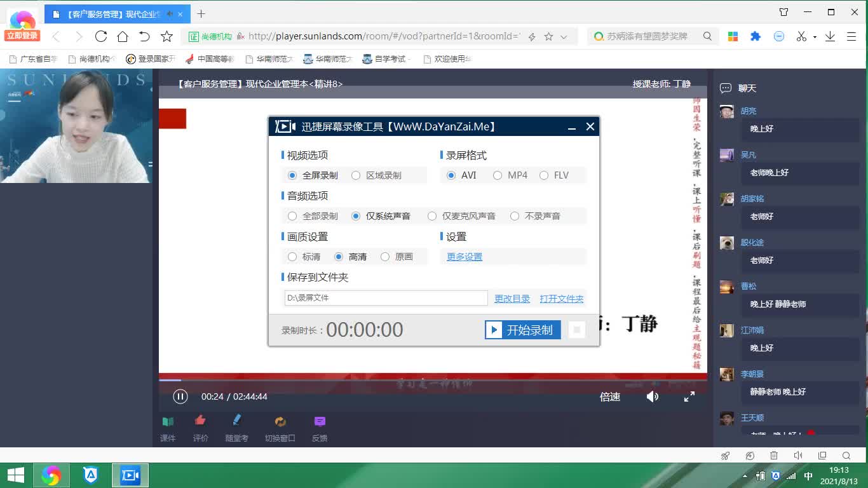Select 仅麦克风声音 audio option

(461, 216)
